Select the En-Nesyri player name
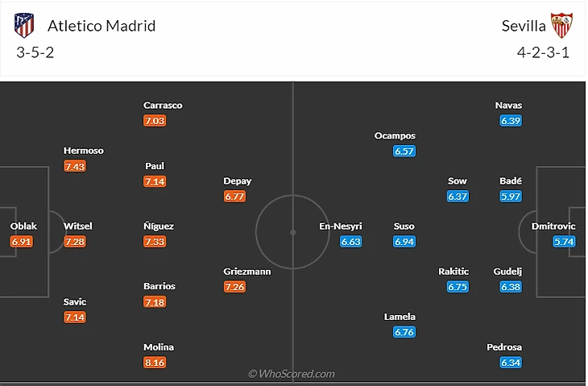Viewport: 588px width, 386px height. (341, 226)
